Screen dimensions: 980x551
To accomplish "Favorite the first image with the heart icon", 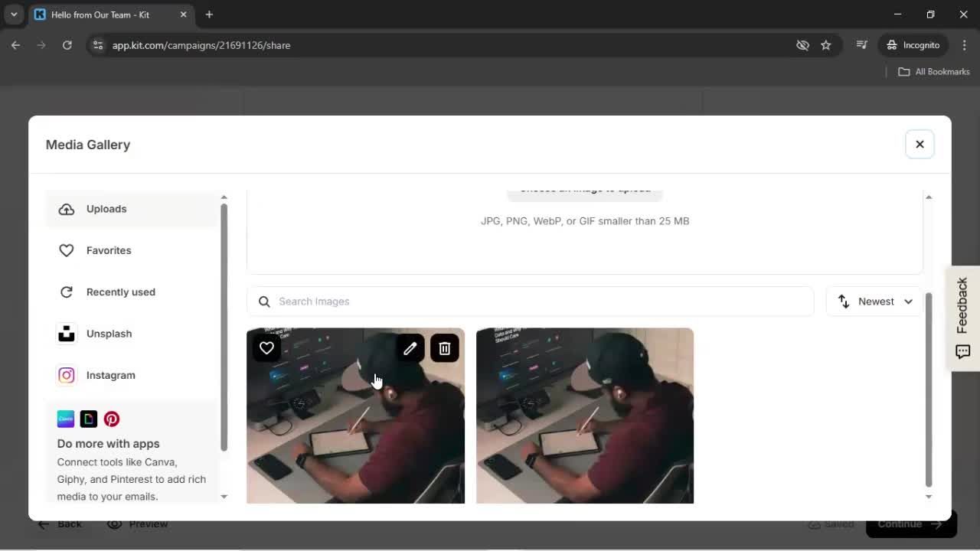I will pyautogui.click(x=266, y=348).
